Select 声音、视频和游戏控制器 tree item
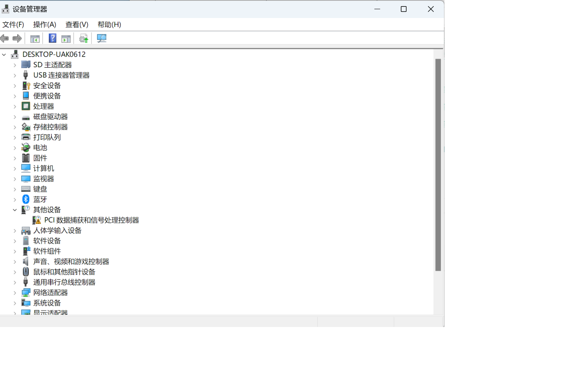 pos(71,261)
